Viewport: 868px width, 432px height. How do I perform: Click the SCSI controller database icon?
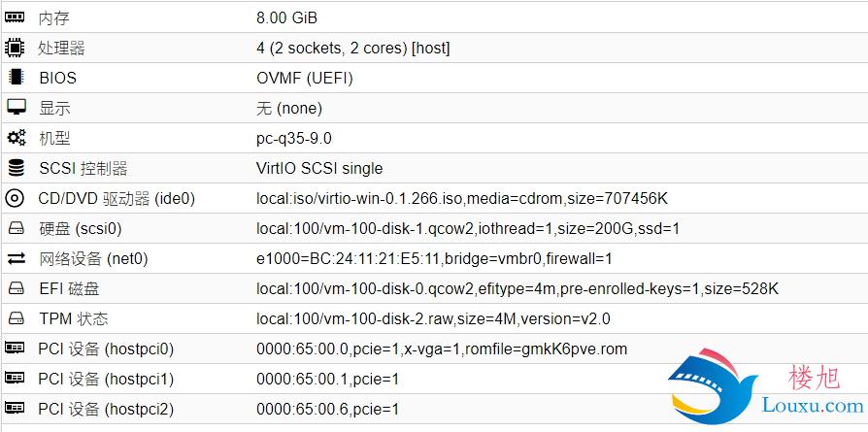point(17,167)
